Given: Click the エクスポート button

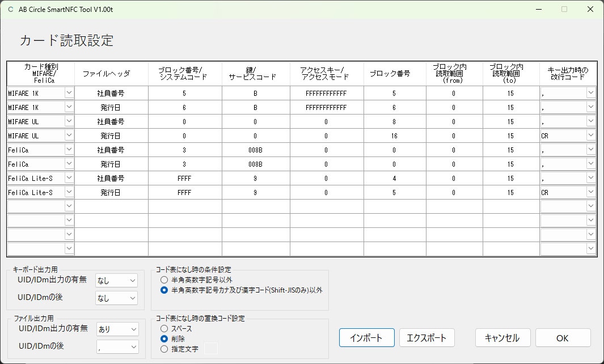Looking at the screenshot, I should click(426, 338).
